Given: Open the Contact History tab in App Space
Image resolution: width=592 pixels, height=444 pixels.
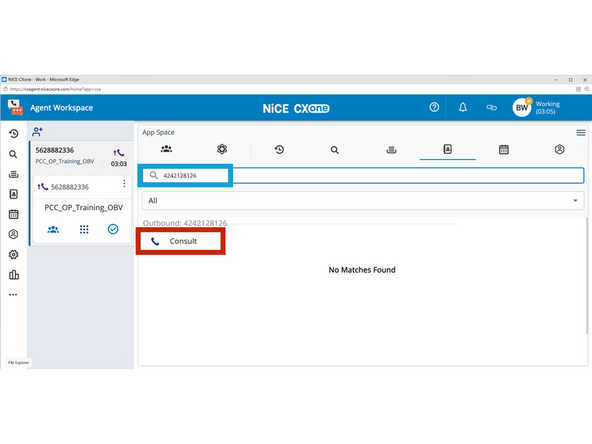Looking at the screenshot, I should (279, 150).
